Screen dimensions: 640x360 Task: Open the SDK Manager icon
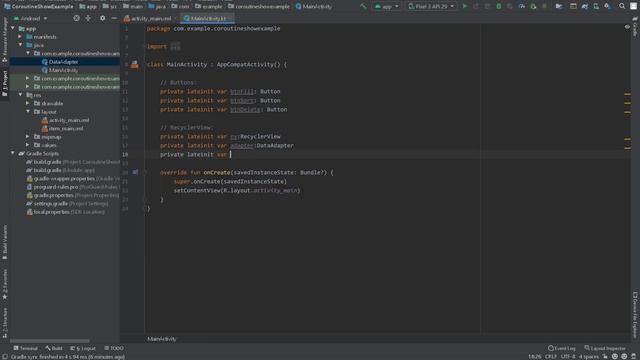point(608,6)
